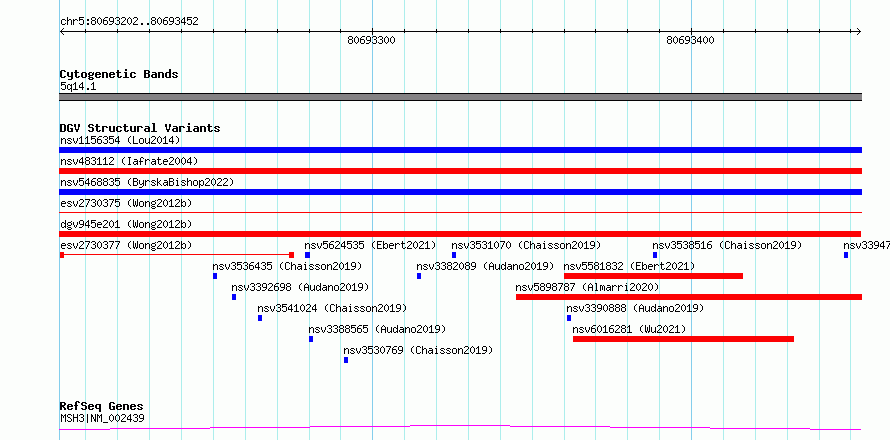Select the nsv5898787 (Almarri2020) red bar
This screenshot has height=440, width=890.
click(689, 297)
